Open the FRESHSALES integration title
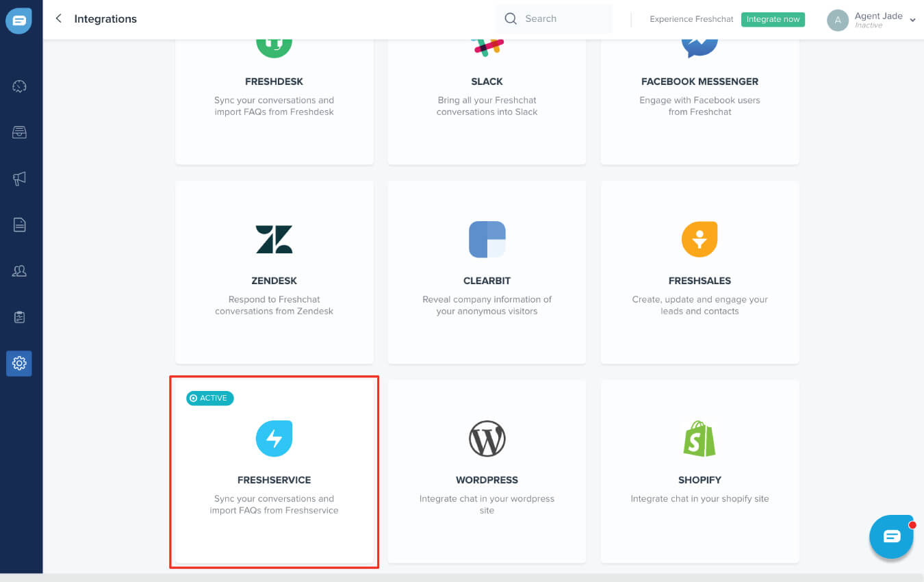The height and width of the screenshot is (582, 924). 700,281
